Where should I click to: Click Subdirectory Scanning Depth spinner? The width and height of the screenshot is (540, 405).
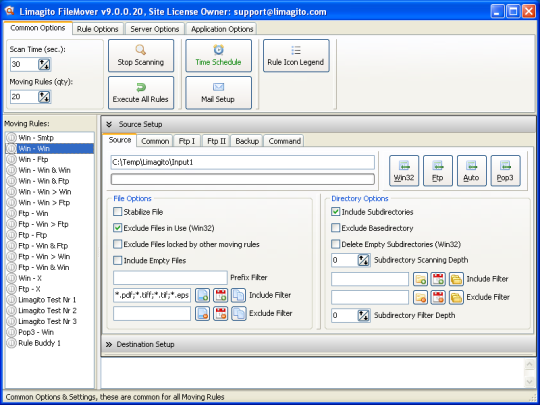pyautogui.click(x=363, y=260)
